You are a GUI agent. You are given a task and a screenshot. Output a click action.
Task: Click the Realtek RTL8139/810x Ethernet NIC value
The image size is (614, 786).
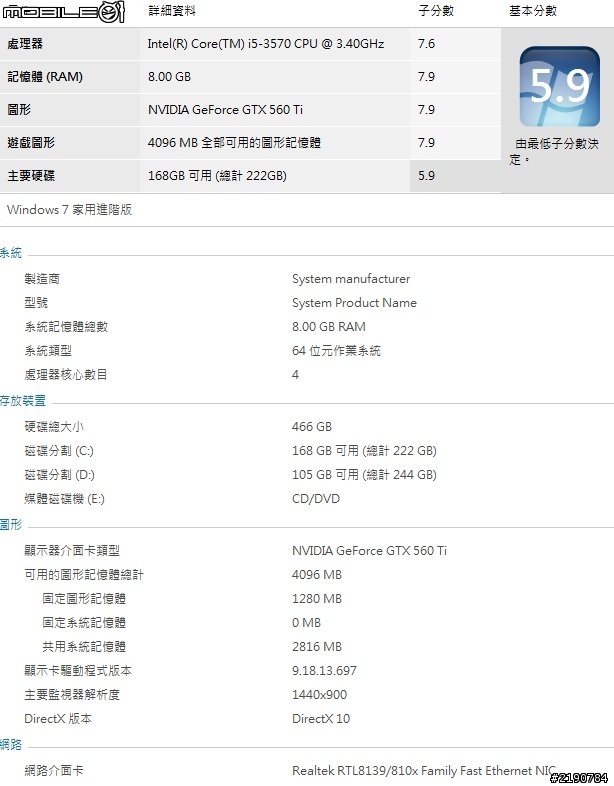(424, 770)
